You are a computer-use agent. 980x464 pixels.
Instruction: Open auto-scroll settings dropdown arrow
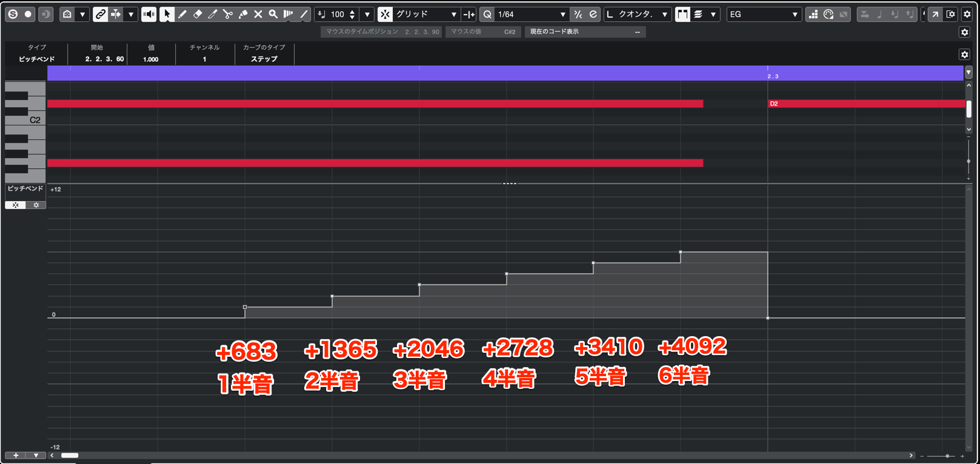(131, 14)
